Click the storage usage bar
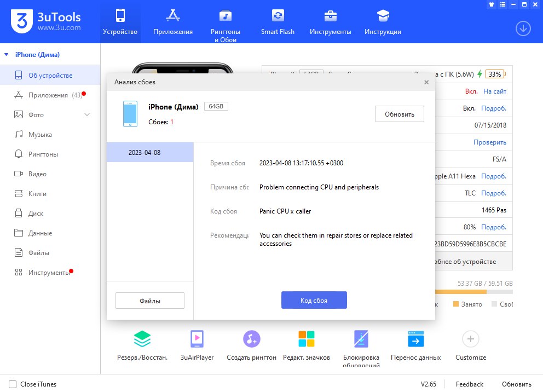 [473, 292]
